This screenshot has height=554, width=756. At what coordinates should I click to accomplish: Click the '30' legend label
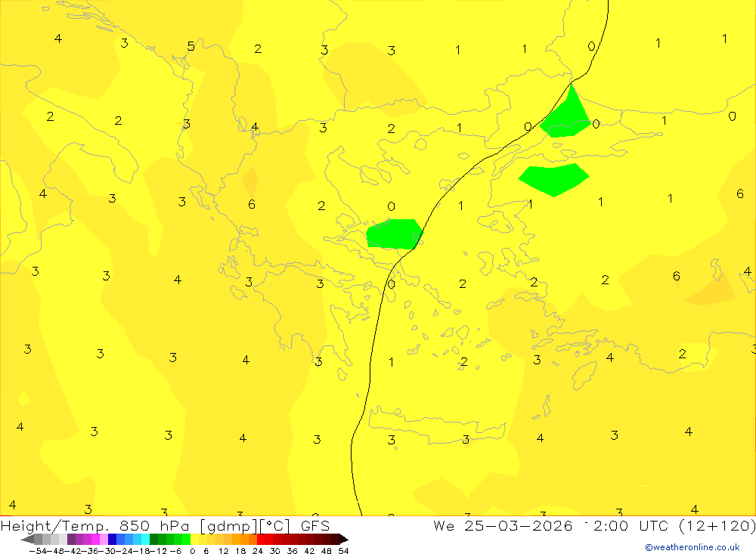275,551
